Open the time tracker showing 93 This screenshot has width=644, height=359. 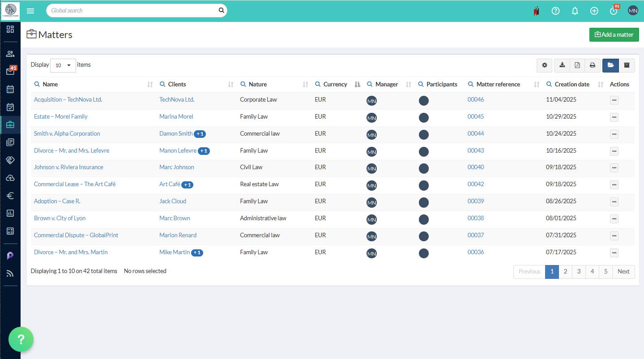(x=613, y=10)
